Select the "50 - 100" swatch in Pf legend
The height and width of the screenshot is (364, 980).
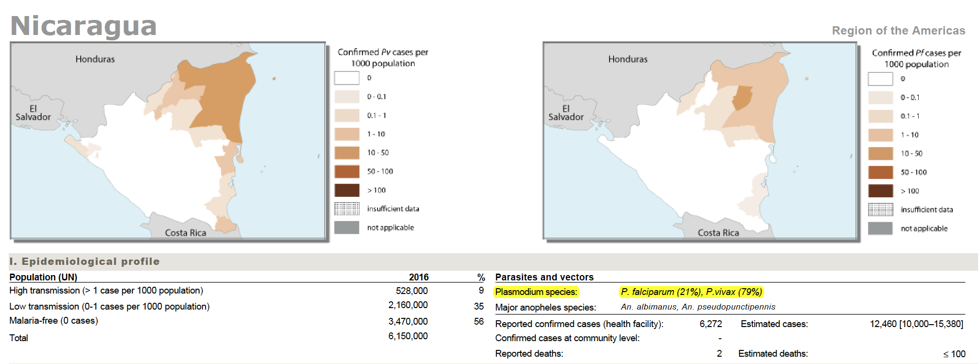[x=880, y=173]
